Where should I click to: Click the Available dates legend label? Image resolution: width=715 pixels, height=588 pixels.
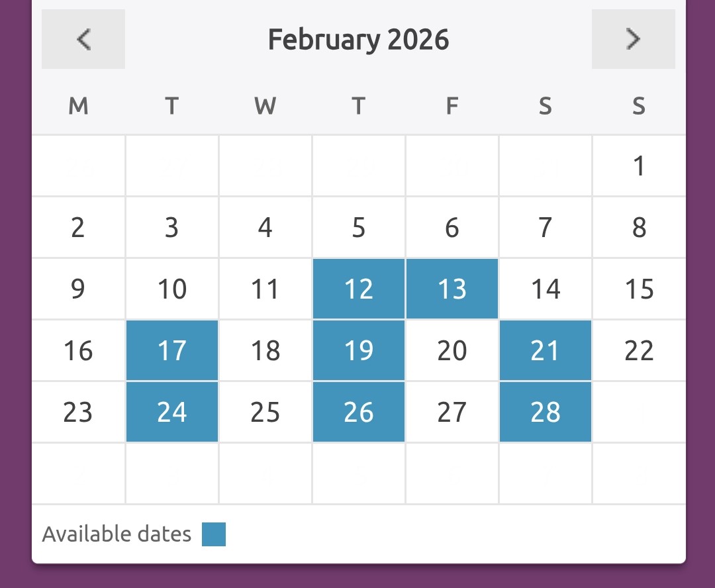tap(117, 534)
